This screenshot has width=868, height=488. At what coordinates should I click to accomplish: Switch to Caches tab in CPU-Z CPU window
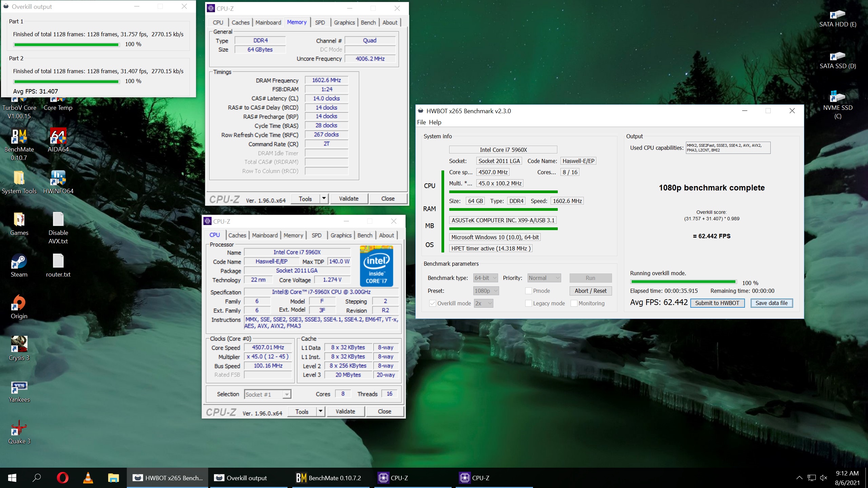pos(237,235)
